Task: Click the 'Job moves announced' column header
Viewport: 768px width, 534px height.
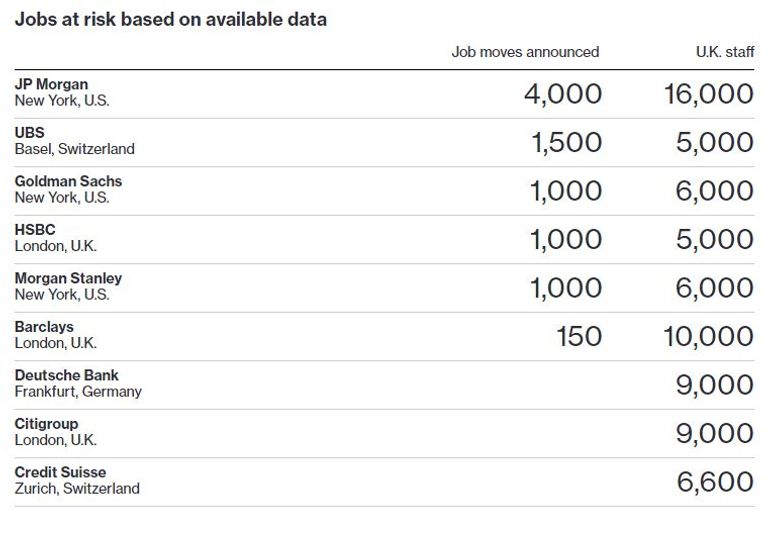Action: tap(525, 52)
